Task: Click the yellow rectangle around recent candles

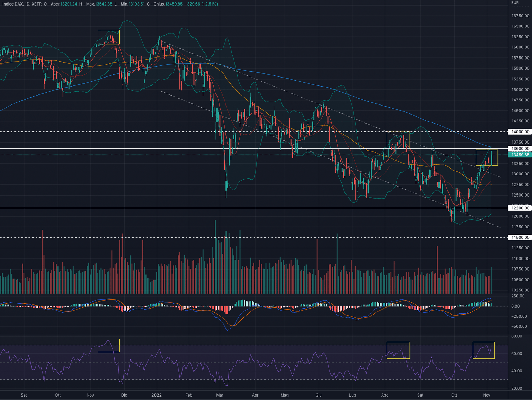Action: click(x=487, y=157)
